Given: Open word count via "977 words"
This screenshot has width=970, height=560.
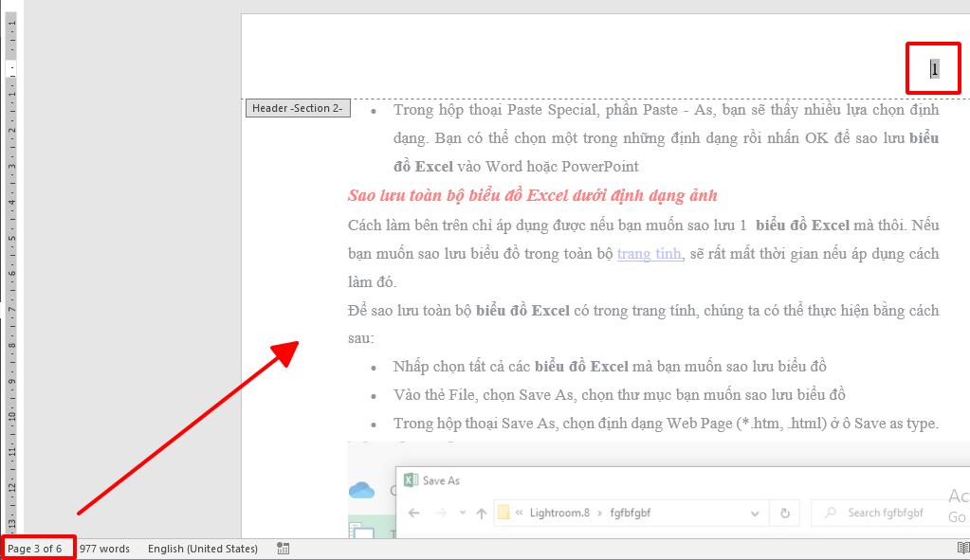Looking at the screenshot, I should pyautogui.click(x=104, y=549).
